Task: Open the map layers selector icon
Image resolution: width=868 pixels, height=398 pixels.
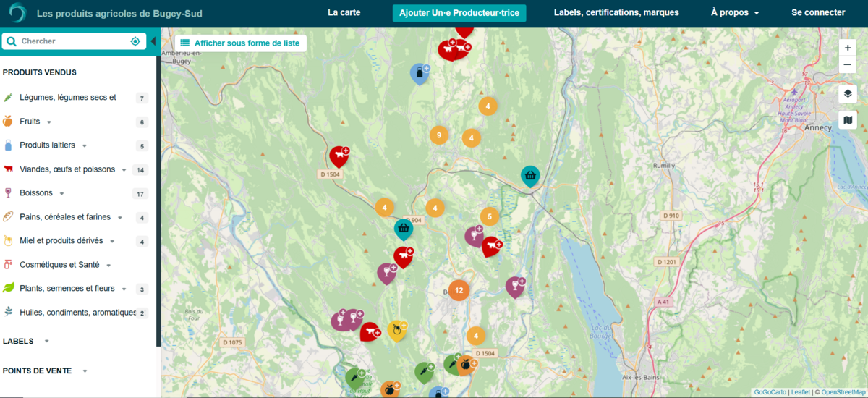Action: click(x=848, y=94)
